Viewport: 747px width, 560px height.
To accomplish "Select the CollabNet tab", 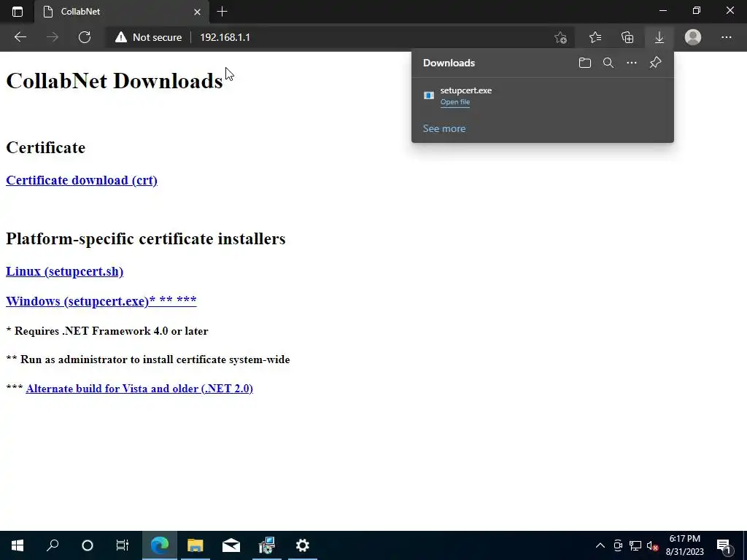I will [x=123, y=12].
